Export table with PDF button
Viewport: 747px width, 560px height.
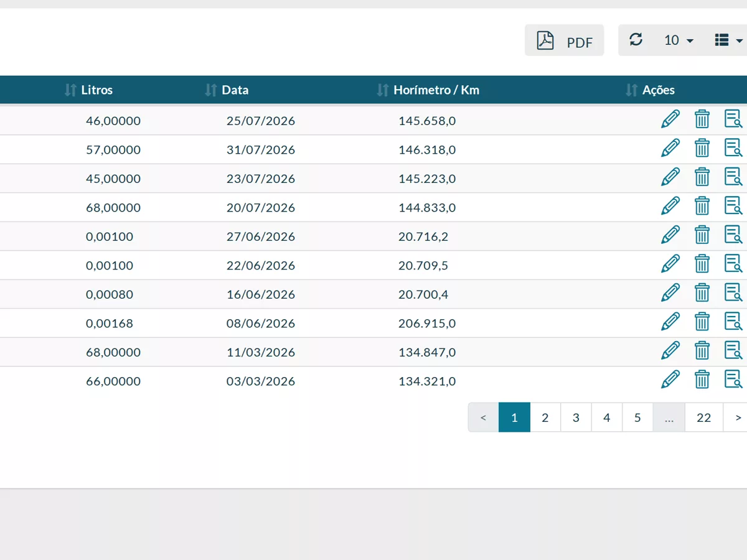point(564,40)
